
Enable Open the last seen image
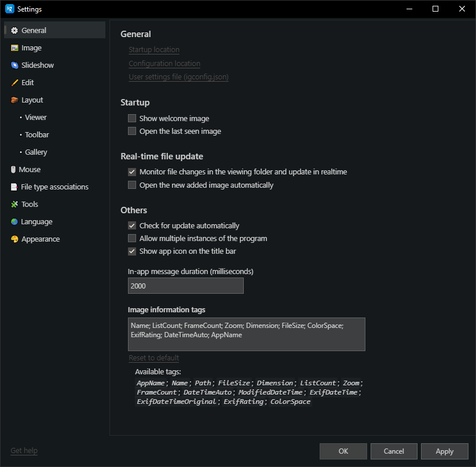pyautogui.click(x=132, y=131)
